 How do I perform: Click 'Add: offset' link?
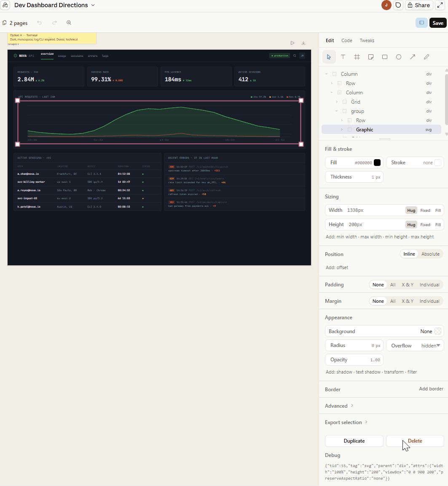(337, 267)
